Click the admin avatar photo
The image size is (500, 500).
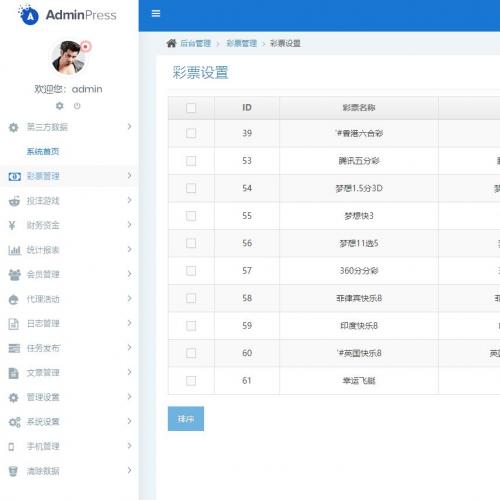click(68, 57)
